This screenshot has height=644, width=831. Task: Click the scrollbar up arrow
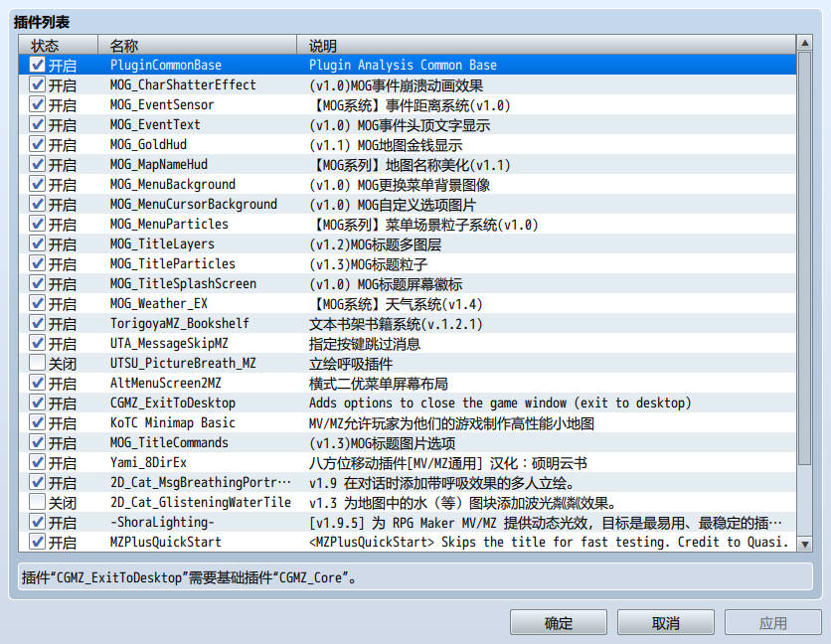[804, 43]
